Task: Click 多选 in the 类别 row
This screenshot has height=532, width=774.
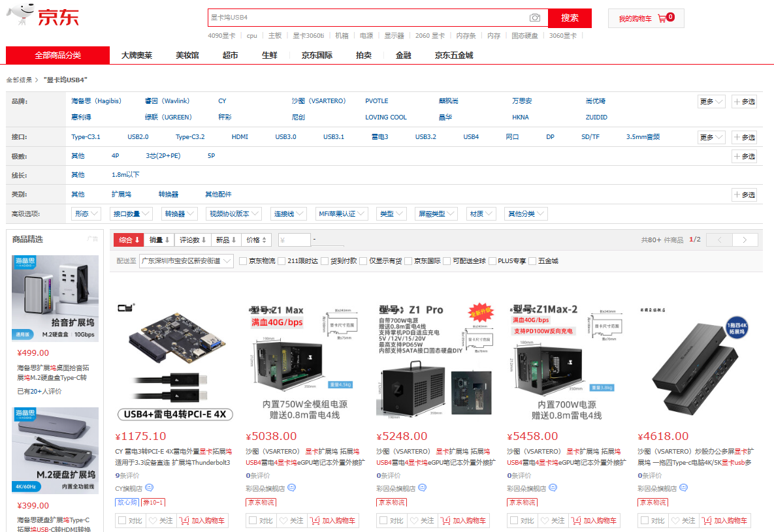Action: (745, 195)
